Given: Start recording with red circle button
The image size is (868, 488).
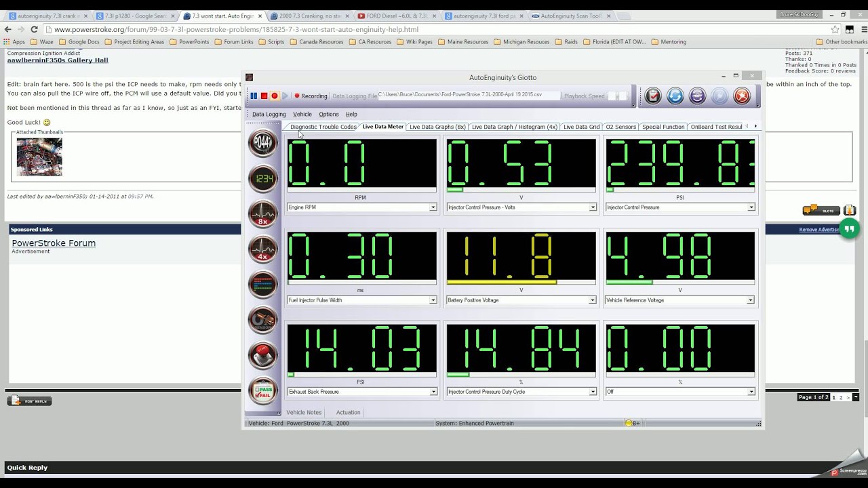Looking at the screenshot, I should pyautogui.click(x=275, y=96).
